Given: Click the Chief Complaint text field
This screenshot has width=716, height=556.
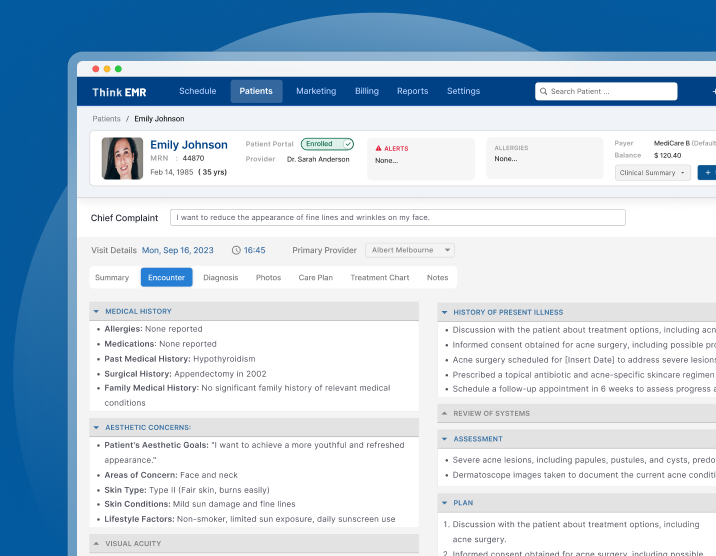Looking at the screenshot, I should (398, 217).
